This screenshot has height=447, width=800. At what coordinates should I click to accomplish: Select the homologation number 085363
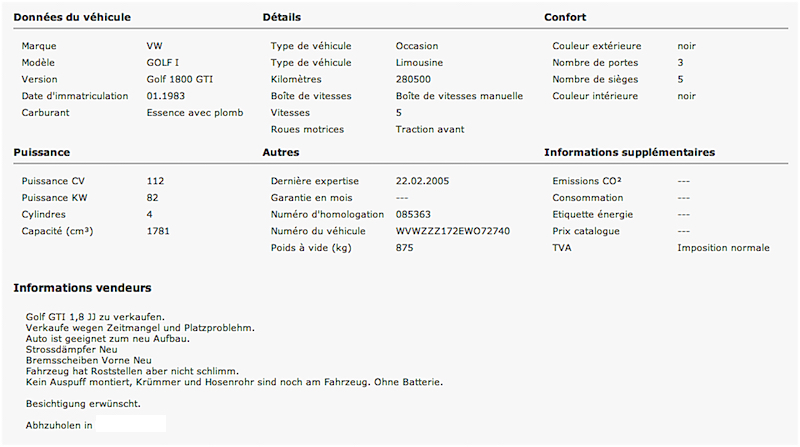tap(413, 214)
